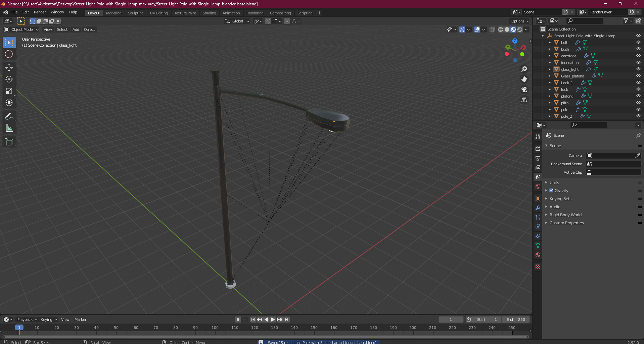The image size is (644, 344).
Task: Click the End frame field 250
Action: [x=516, y=320]
